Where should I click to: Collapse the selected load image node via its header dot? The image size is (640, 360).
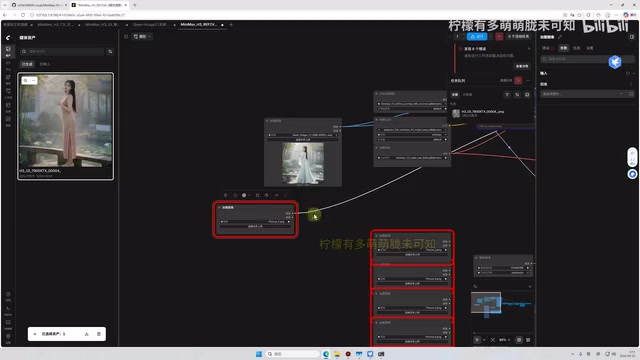pos(220,207)
